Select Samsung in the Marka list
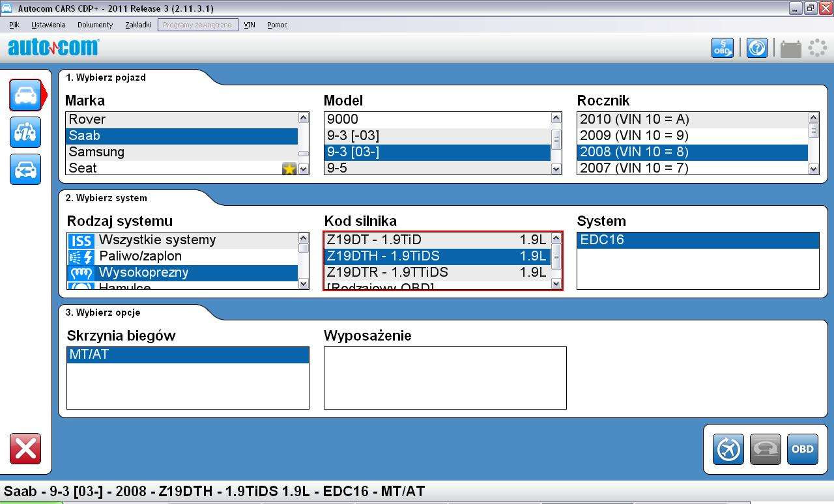Image resolution: width=834 pixels, height=504 pixels. pyautogui.click(x=182, y=152)
